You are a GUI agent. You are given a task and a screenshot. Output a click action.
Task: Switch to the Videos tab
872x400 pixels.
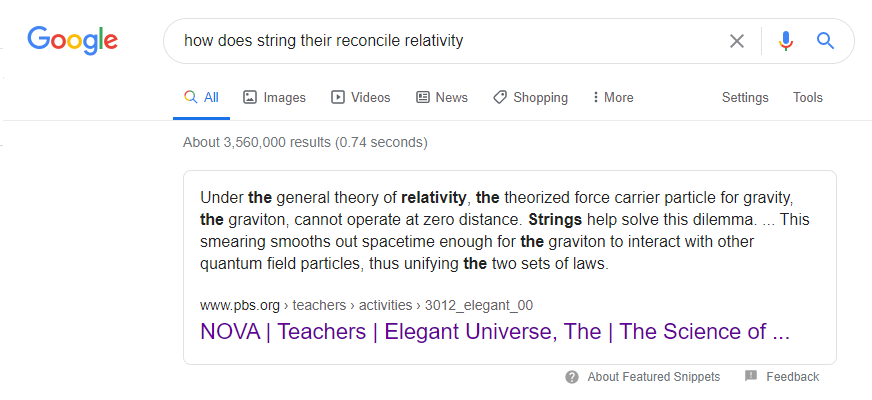pyautogui.click(x=361, y=97)
